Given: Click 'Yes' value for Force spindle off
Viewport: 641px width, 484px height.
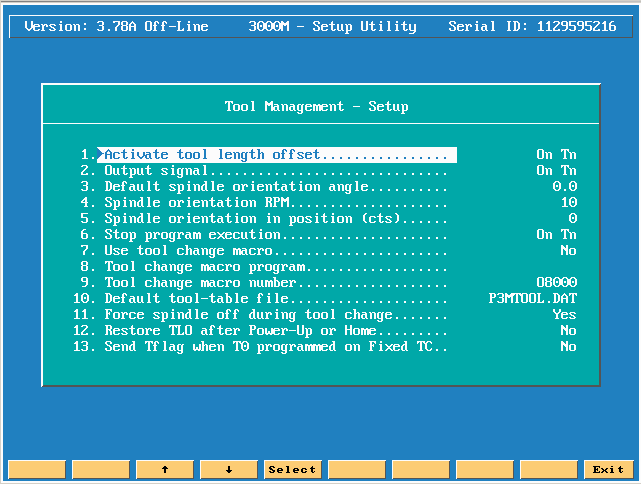Looking at the screenshot, I should click(x=565, y=314).
